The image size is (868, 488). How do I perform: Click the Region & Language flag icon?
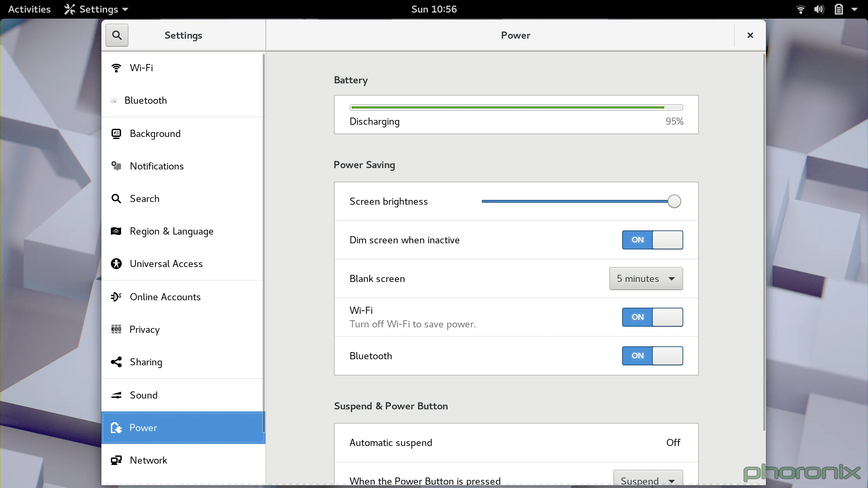point(116,231)
